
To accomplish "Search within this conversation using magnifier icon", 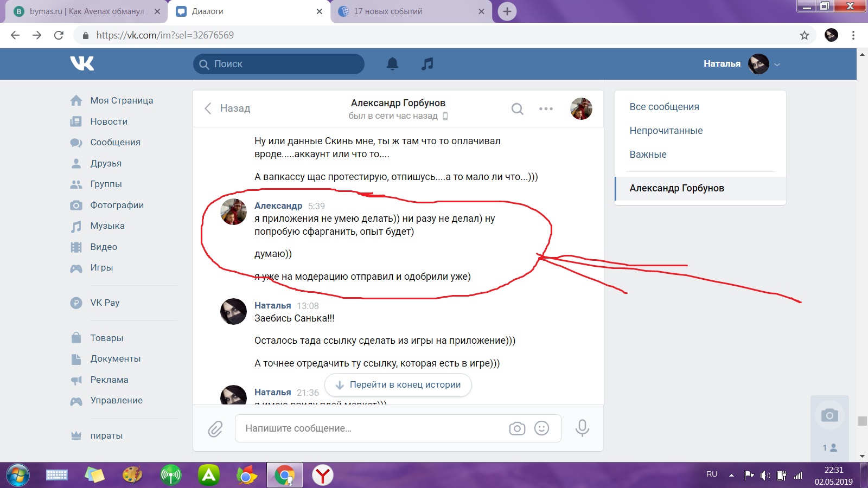I will [517, 109].
